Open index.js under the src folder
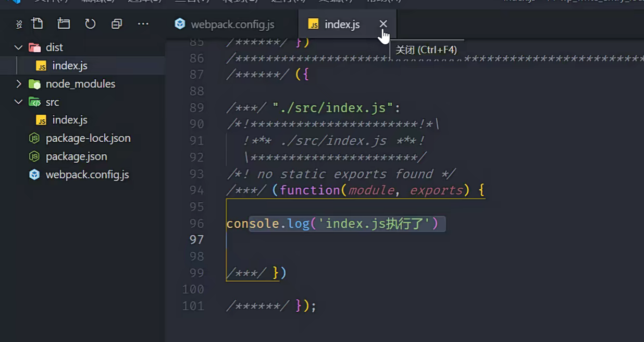The width and height of the screenshot is (644, 342). 69,120
